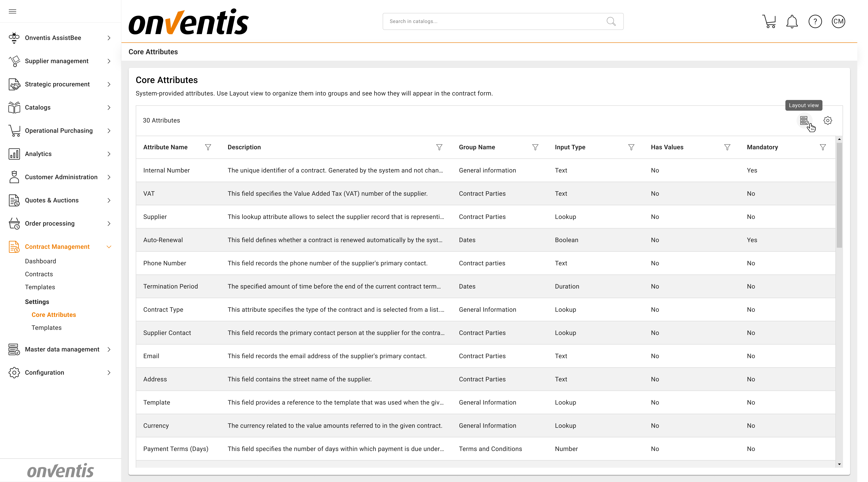Open the shopping cart icon
The height and width of the screenshot is (482, 868).
pyautogui.click(x=769, y=22)
